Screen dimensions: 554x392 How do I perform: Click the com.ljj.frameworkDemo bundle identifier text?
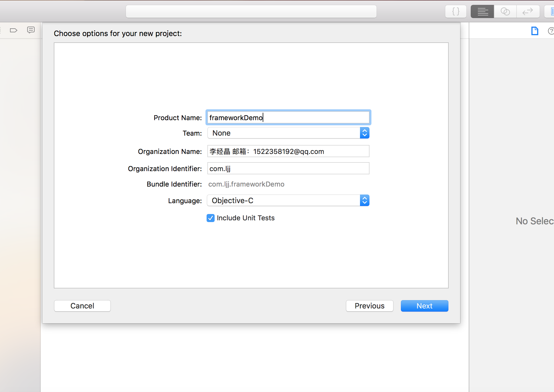pos(246,184)
